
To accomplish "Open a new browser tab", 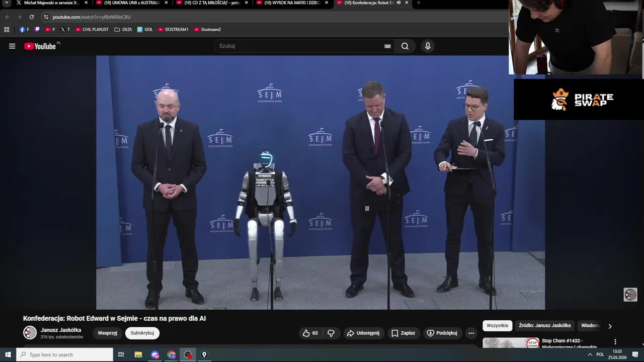I will click(419, 3).
